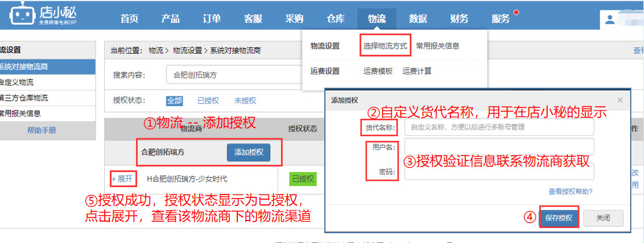
Task: Click the 关闭 button in the dialog
Action: [603, 218]
